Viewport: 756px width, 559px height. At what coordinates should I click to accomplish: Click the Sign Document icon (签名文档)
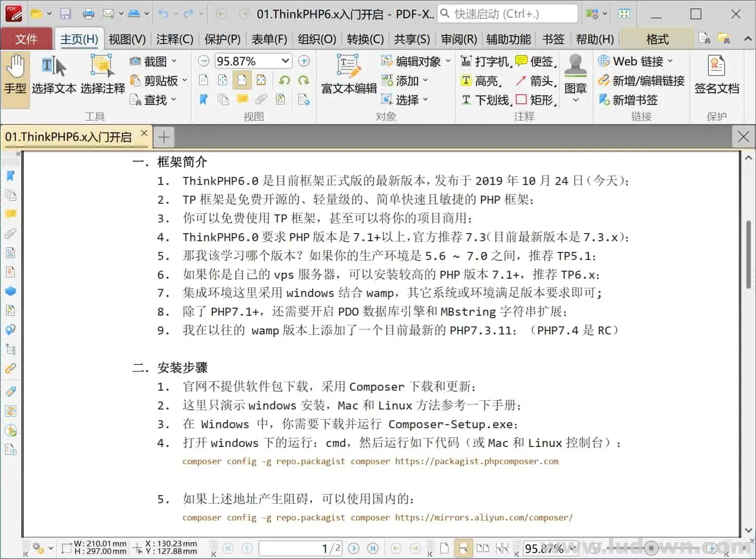pos(716,76)
